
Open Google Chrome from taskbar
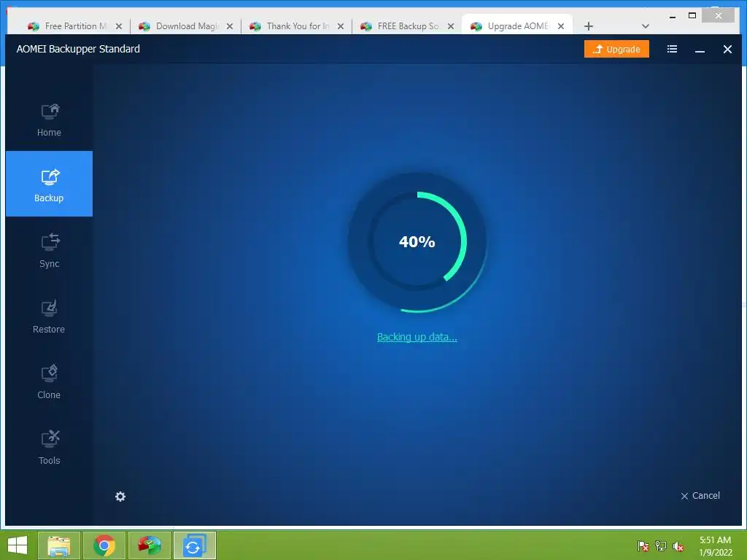(104, 545)
